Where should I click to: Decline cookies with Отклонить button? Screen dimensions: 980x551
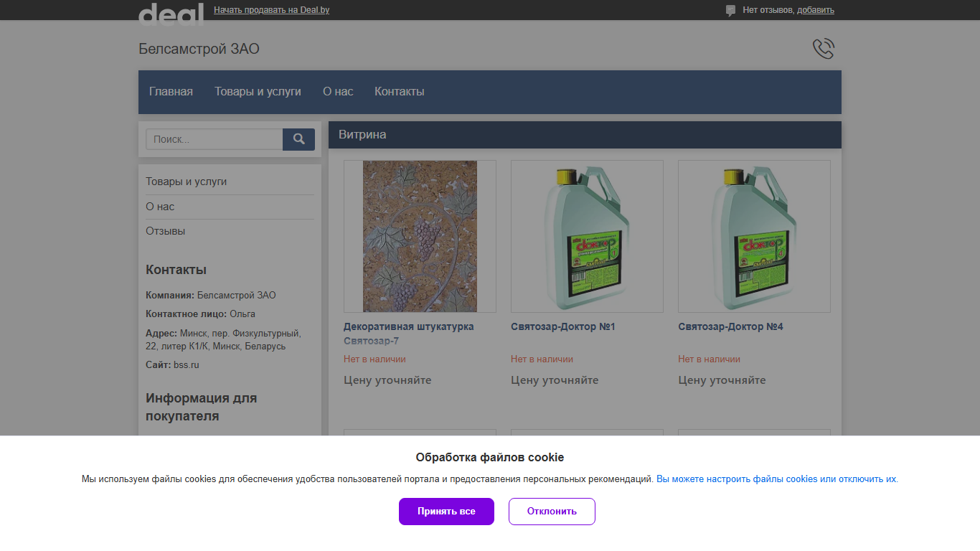coord(552,512)
